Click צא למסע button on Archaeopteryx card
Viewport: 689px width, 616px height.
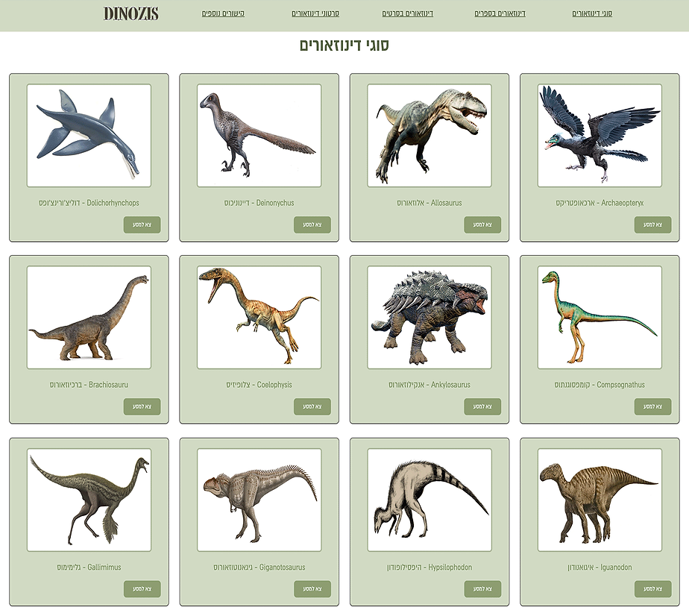coord(653,224)
